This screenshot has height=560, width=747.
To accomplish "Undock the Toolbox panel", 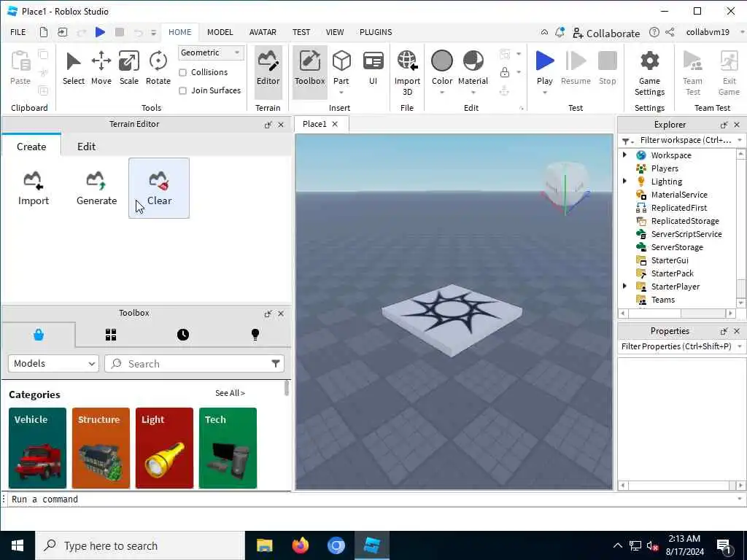I will pos(268,314).
